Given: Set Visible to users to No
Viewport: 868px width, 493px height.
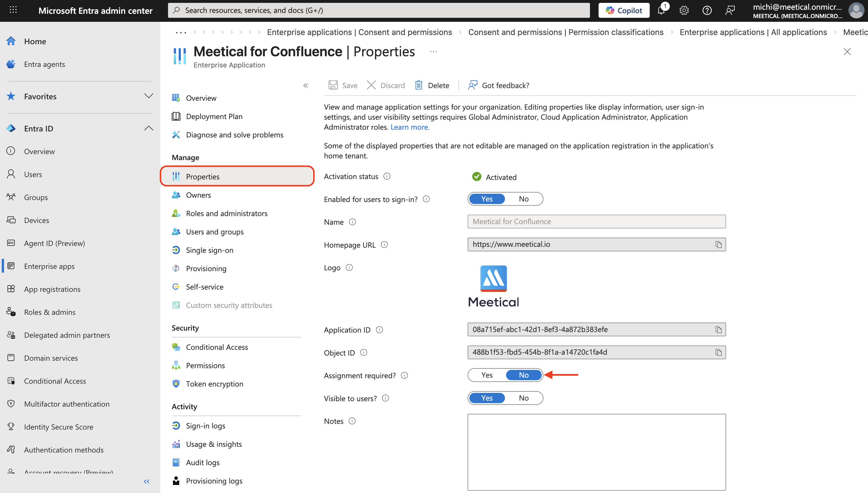Looking at the screenshot, I should tap(523, 398).
